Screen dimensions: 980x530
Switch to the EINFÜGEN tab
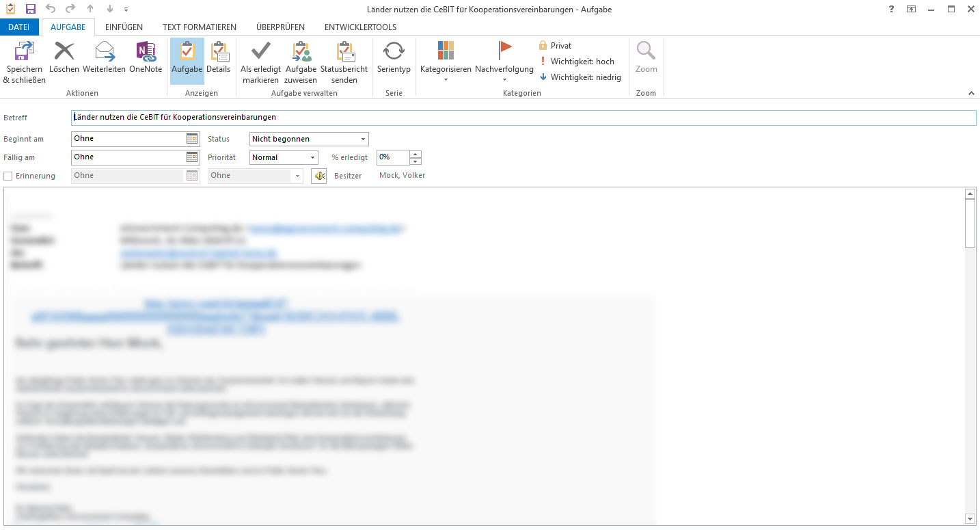(x=124, y=27)
